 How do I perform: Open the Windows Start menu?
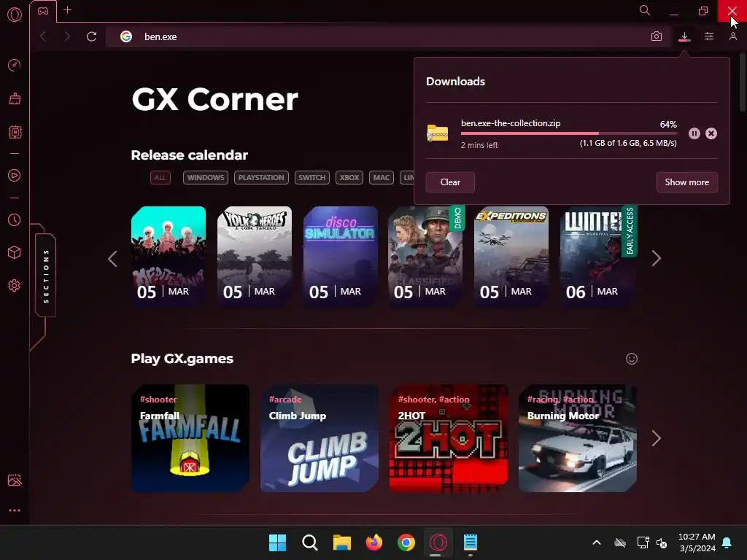(x=277, y=542)
